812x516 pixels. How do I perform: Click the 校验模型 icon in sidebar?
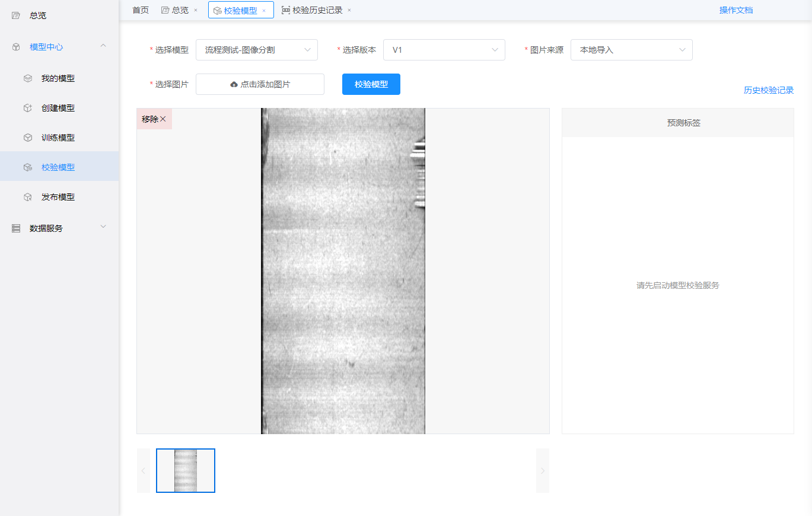[28, 167]
